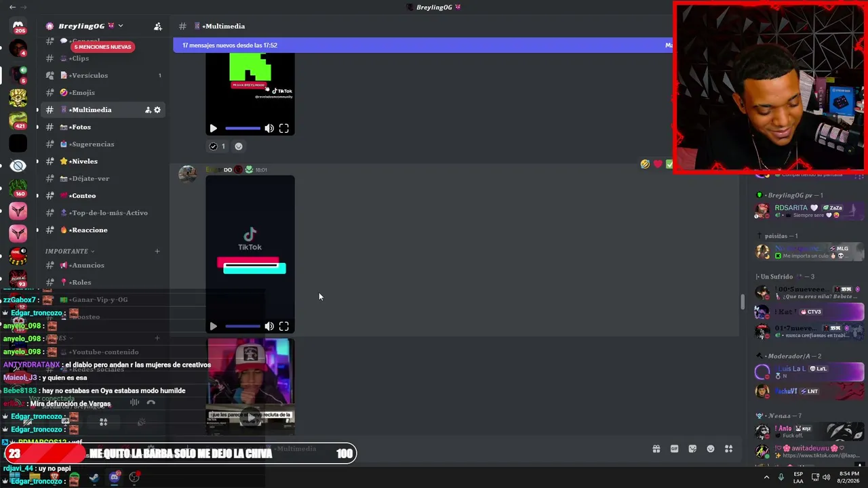The height and width of the screenshot is (488, 868).
Task: Open the server icon with badge 421
Action: (x=18, y=120)
